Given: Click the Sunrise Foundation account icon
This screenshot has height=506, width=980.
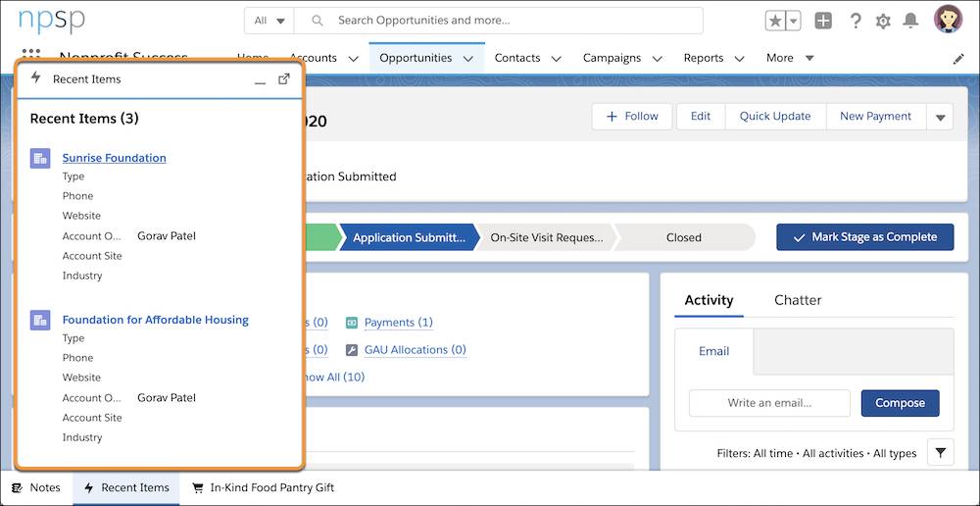Looking at the screenshot, I should 40,158.
